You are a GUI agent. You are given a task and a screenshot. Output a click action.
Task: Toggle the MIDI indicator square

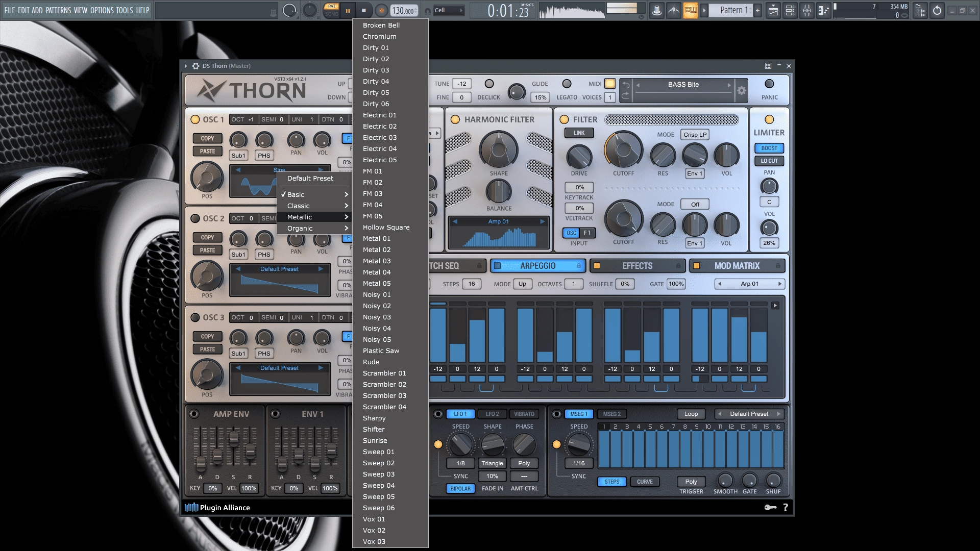[x=610, y=84]
